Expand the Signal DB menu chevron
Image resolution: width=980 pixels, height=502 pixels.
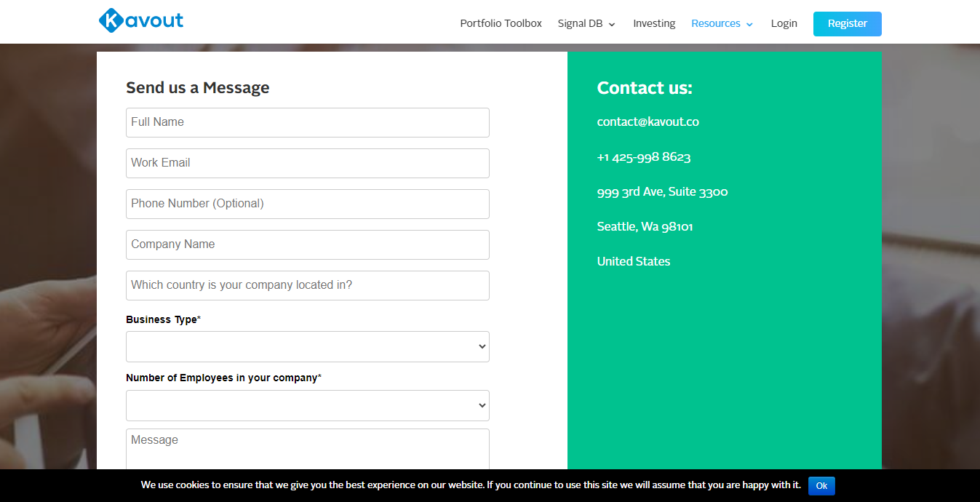[612, 24]
